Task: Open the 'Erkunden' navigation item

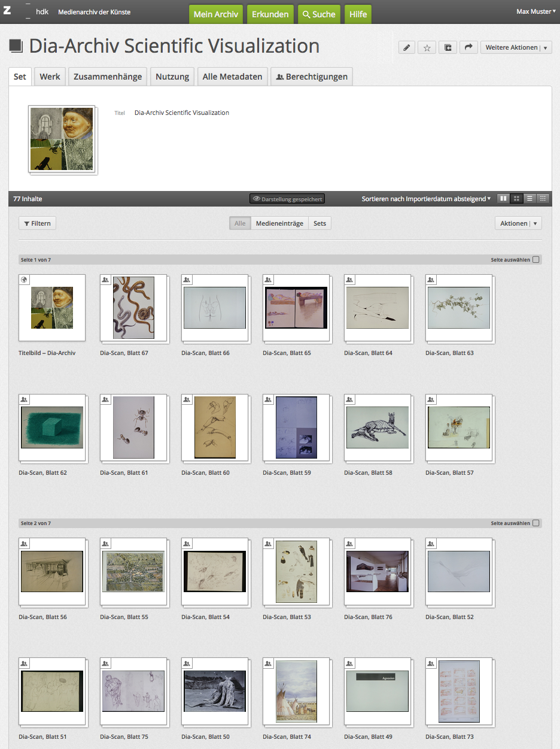Action: pyautogui.click(x=270, y=14)
